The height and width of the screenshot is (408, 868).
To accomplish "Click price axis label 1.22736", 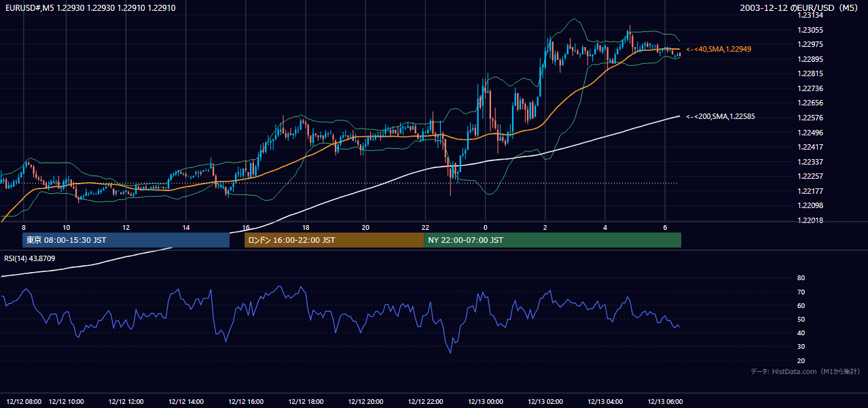I will pyautogui.click(x=810, y=88).
